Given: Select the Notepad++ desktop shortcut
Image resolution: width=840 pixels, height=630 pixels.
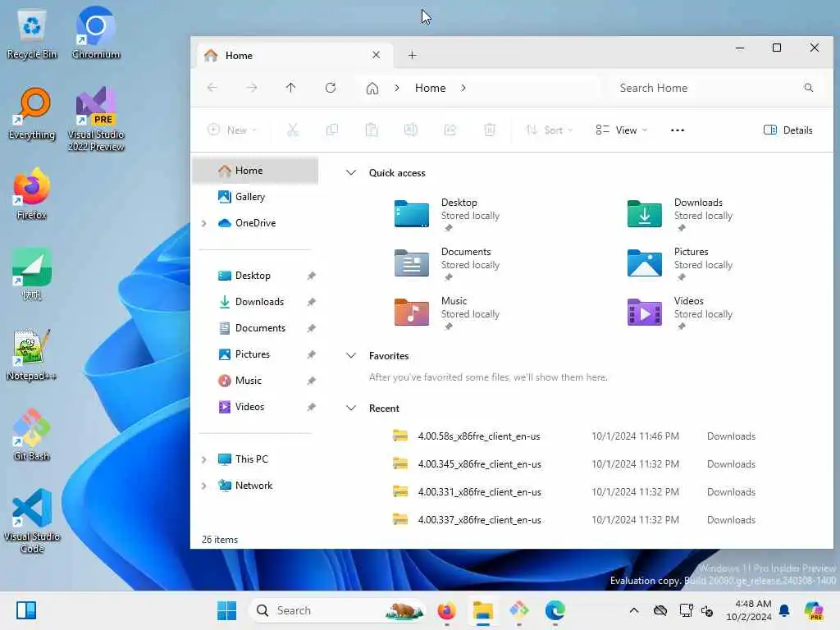Looking at the screenshot, I should pos(32,355).
